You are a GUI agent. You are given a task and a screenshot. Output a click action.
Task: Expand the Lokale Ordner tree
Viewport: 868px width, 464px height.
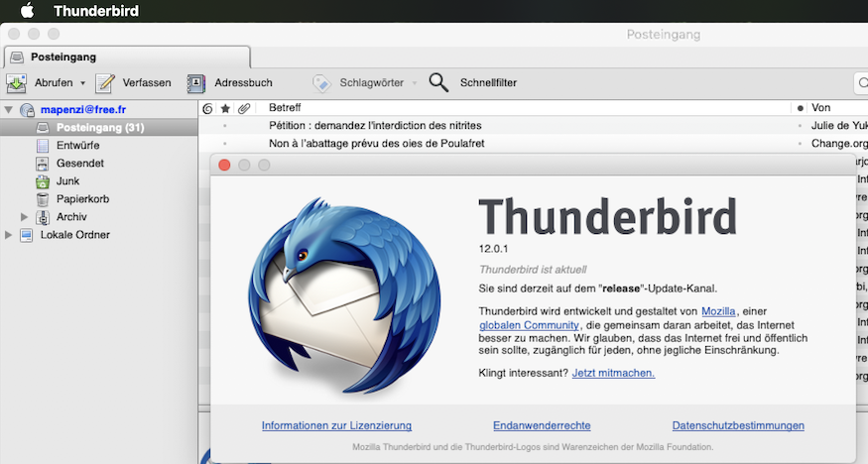(x=8, y=235)
